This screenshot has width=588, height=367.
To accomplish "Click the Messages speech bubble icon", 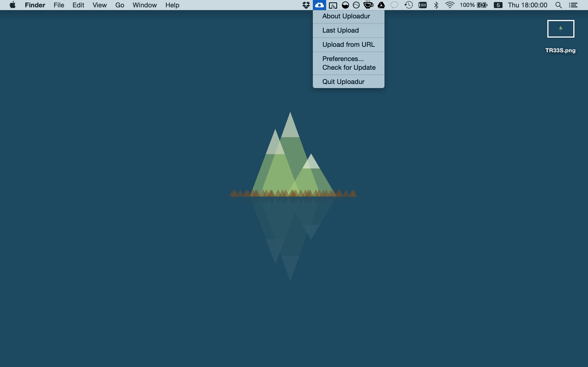I will 394,5.
